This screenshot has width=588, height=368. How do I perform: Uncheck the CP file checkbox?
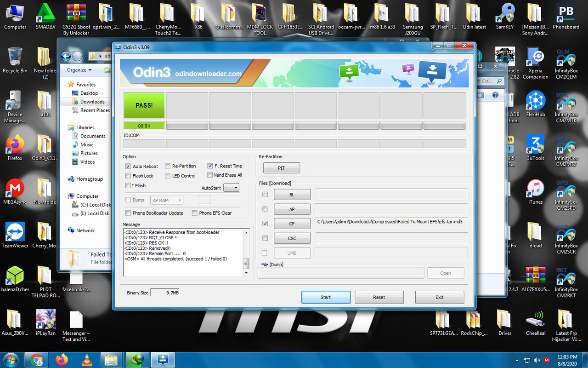coord(265,224)
